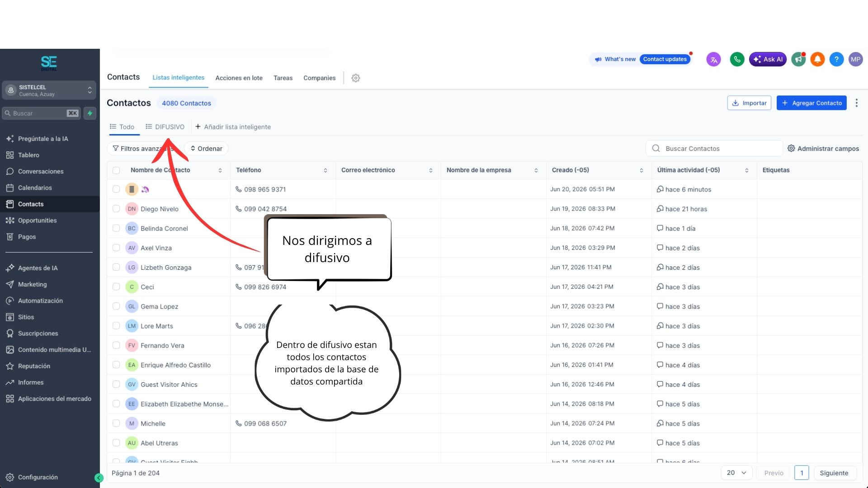Image resolution: width=868 pixels, height=488 pixels.
Task: Click the Importar button
Action: [749, 103]
